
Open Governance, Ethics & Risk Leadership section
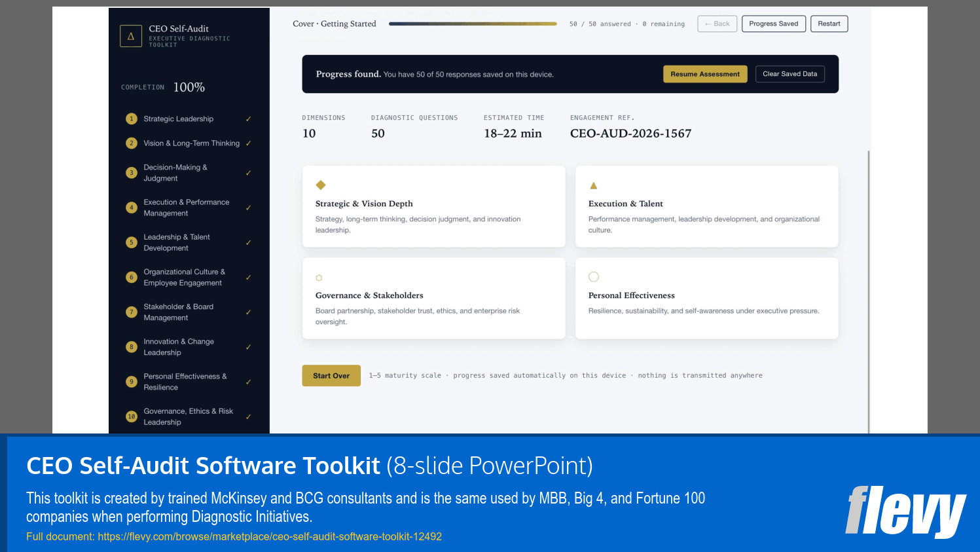click(189, 416)
